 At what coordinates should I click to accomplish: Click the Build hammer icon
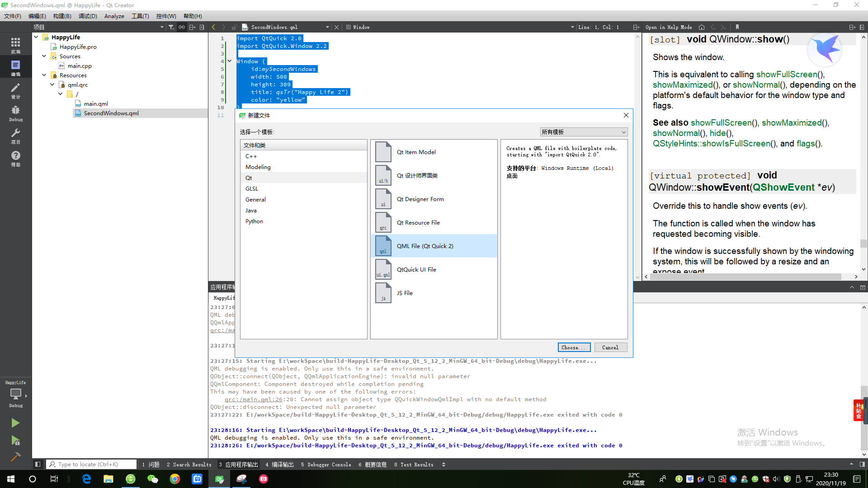pos(15,457)
